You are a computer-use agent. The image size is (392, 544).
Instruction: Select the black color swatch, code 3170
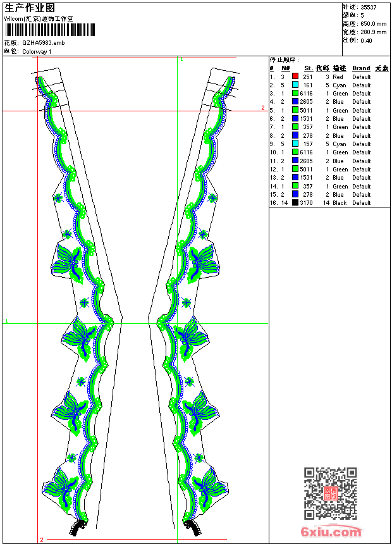295,203
